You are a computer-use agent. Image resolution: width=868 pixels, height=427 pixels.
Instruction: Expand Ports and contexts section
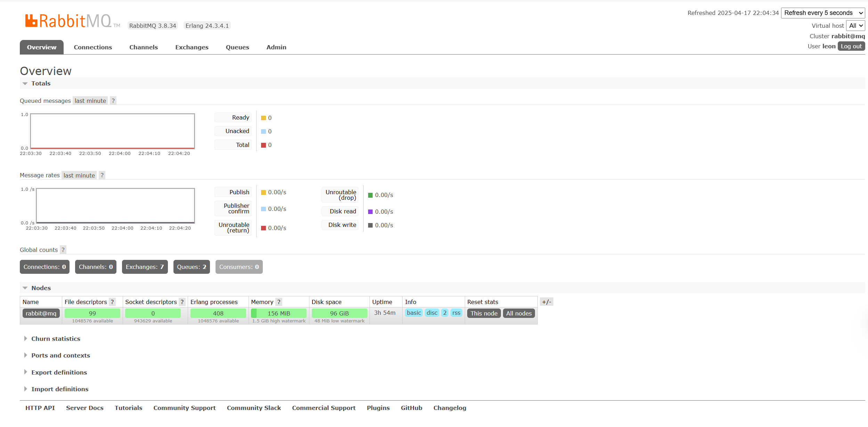[x=60, y=355]
